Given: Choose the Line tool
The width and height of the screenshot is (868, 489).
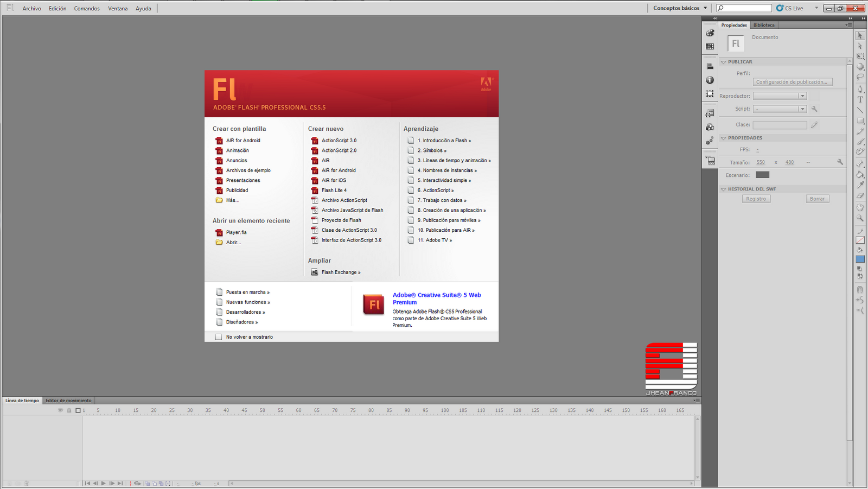Looking at the screenshot, I should click(860, 110).
